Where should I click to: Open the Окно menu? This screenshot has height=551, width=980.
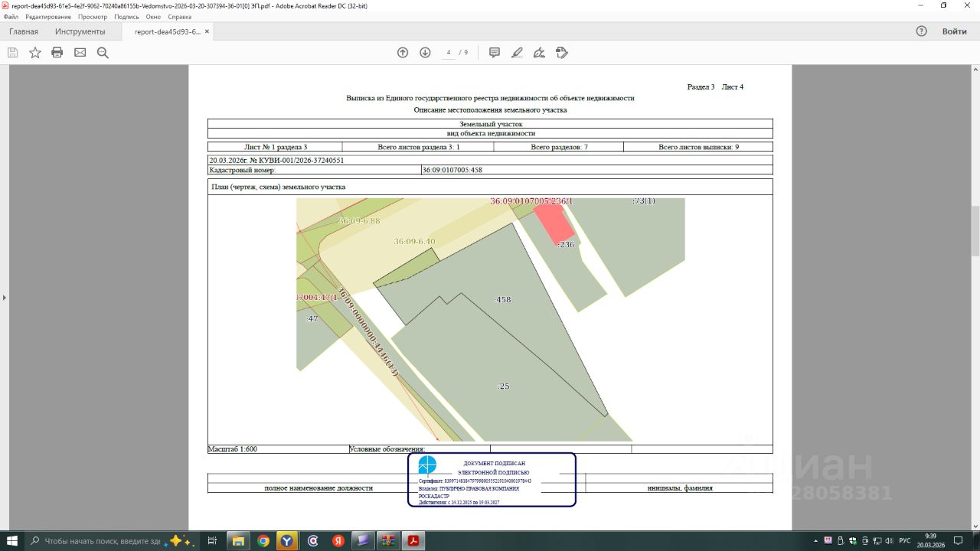(153, 17)
